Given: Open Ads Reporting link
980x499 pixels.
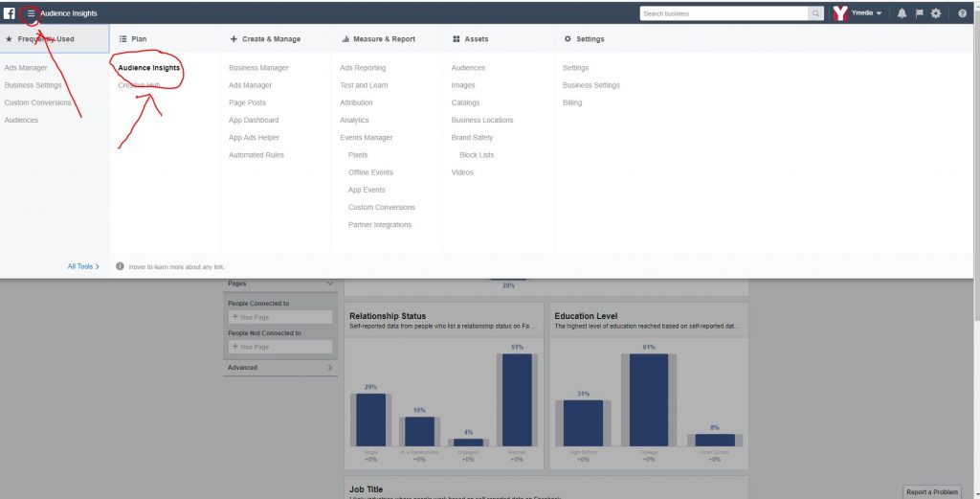Looking at the screenshot, I should coord(363,68).
